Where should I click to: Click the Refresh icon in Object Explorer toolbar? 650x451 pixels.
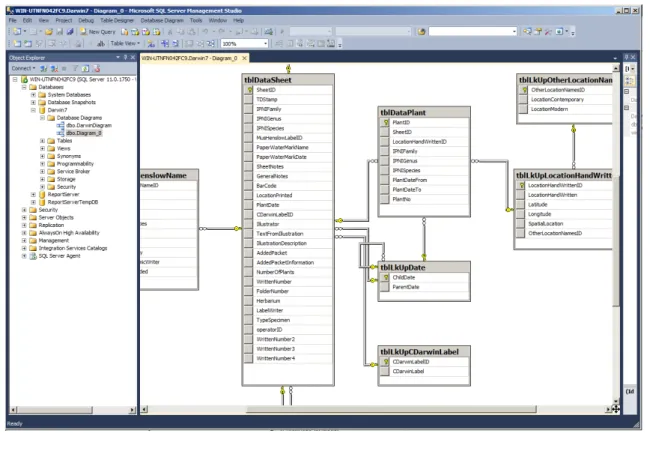point(85,68)
